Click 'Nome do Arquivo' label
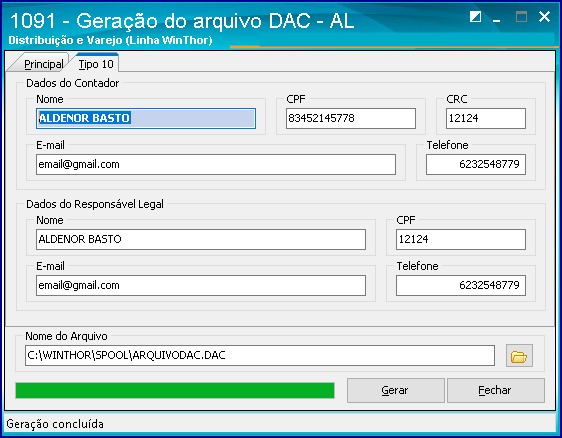This screenshot has width=562, height=438. point(66,336)
